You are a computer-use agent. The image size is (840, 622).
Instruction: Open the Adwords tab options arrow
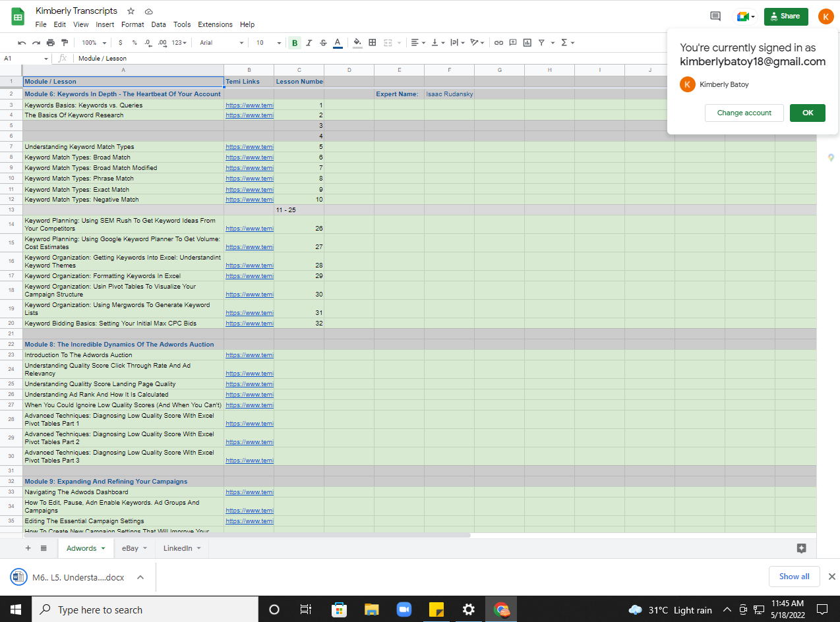click(103, 548)
